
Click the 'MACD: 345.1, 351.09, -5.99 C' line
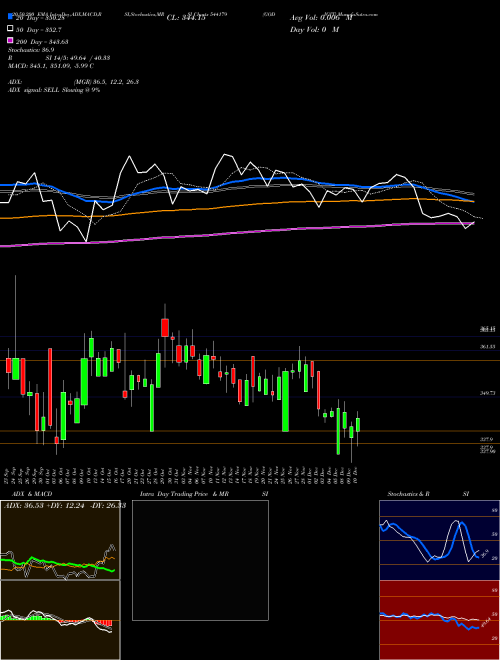tap(51, 66)
